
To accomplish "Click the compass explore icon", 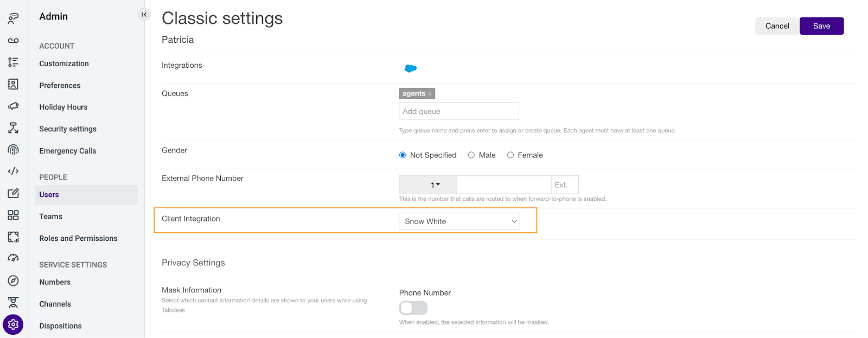I will (x=13, y=280).
